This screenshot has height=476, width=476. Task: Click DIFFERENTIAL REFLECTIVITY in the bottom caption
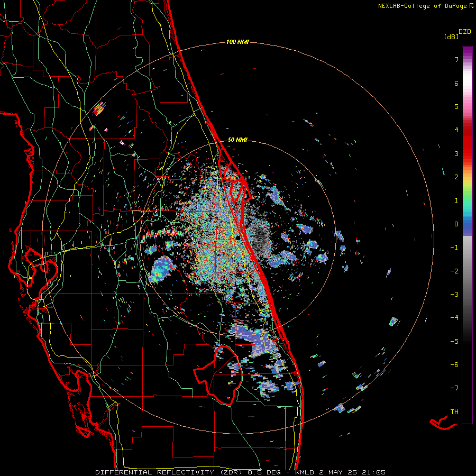click(154, 472)
